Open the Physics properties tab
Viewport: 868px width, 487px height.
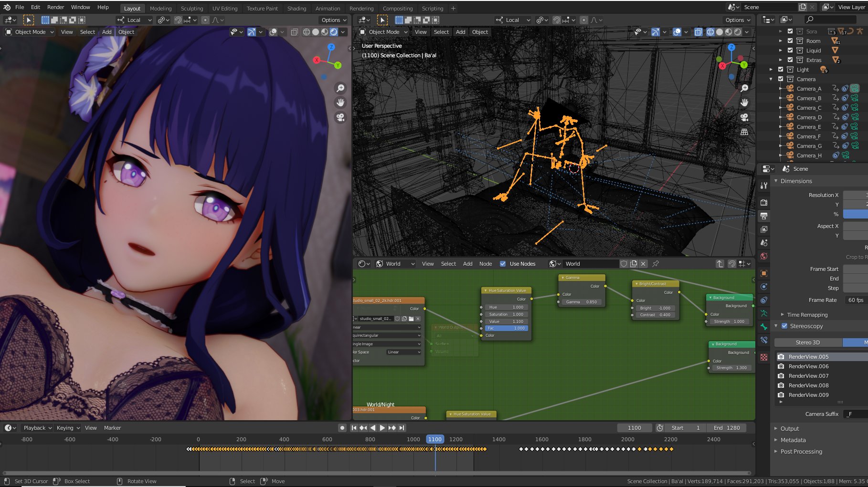(764, 287)
